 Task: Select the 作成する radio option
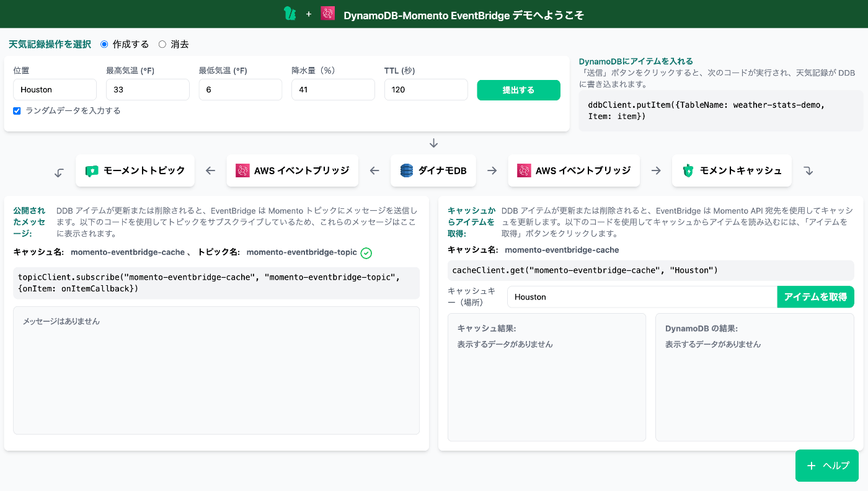click(x=104, y=44)
